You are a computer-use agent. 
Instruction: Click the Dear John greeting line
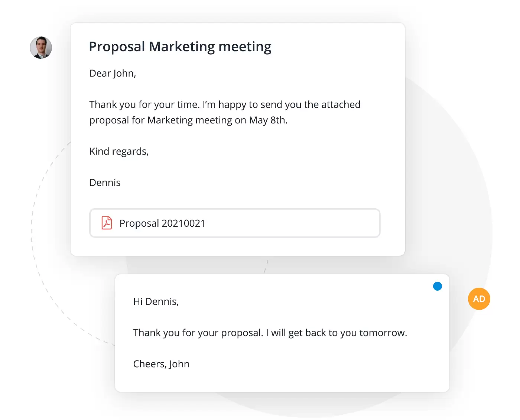pos(113,73)
